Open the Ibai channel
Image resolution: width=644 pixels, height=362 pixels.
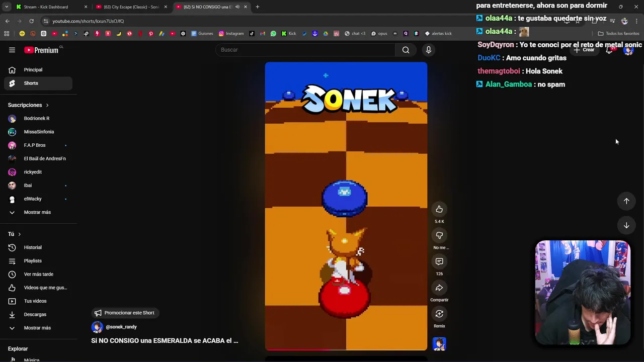pyautogui.click(x=38, y=186)
